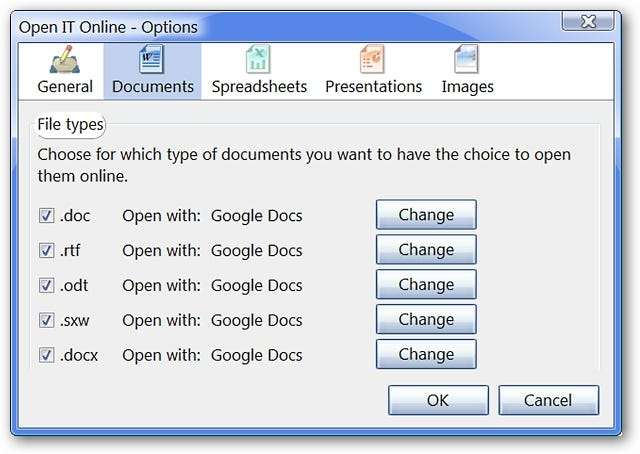Switch to the Spreadsheets tab label
640x454 pixels.
(x=259, y=86)
